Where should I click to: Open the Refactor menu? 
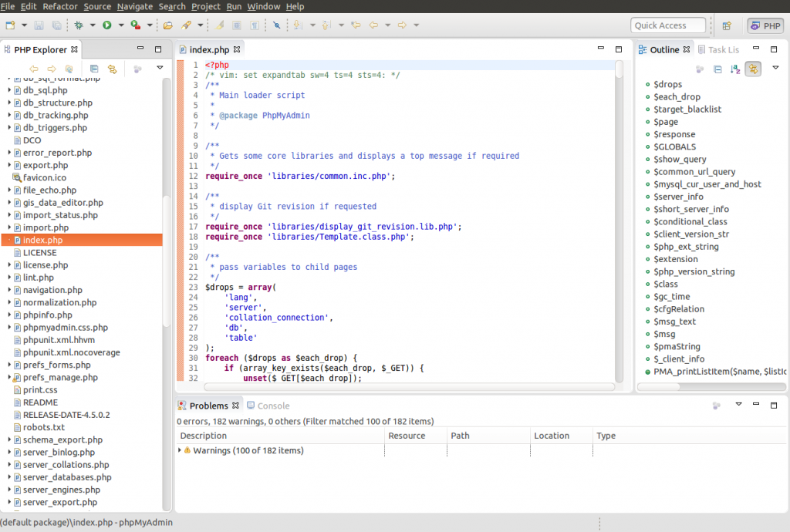coord(60,6)
